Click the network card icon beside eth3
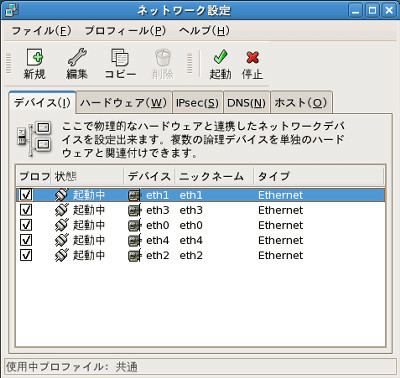This screenshot has height=378, width=400. point(135,210)
